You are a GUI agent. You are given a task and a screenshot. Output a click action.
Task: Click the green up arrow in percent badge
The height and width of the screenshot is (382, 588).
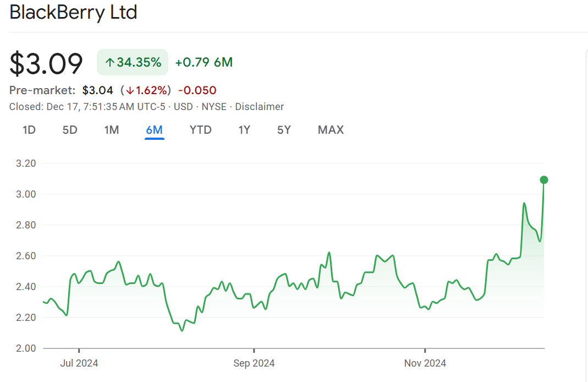tap(109, 63)
